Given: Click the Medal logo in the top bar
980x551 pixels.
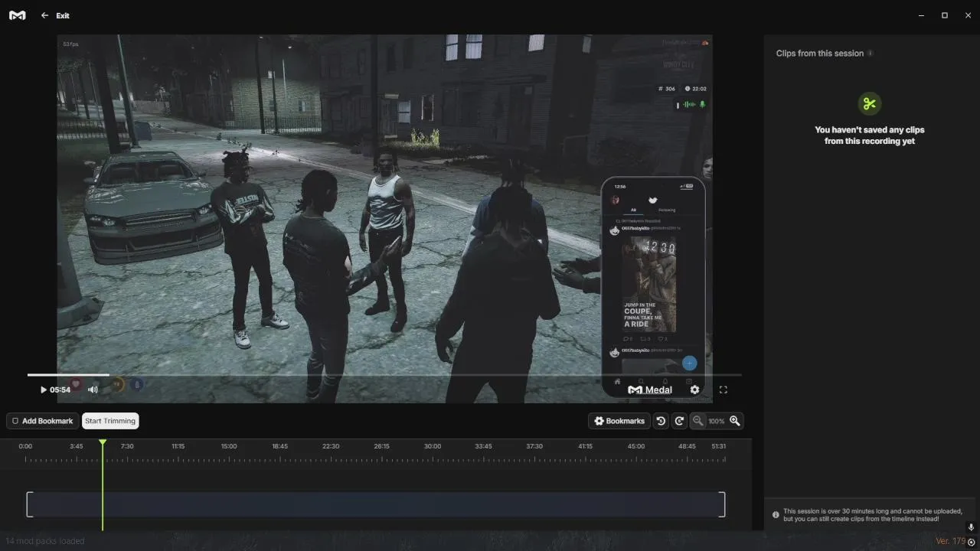Looking at the screenshot, I should pos(17,15).
